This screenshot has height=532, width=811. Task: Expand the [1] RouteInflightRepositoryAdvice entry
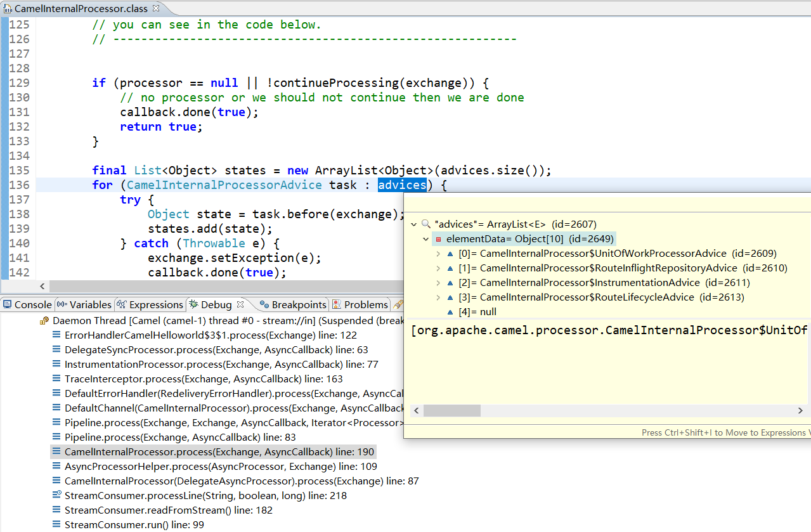pos(438,268)
